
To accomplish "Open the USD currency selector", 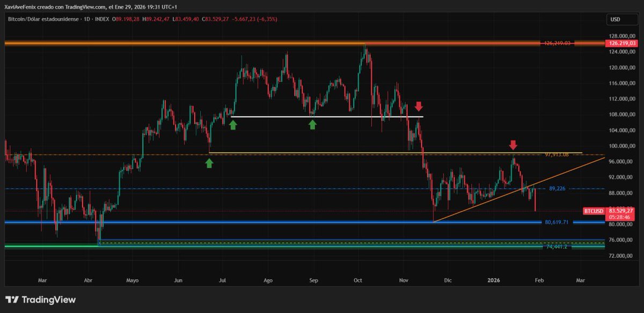I will 621,20.
